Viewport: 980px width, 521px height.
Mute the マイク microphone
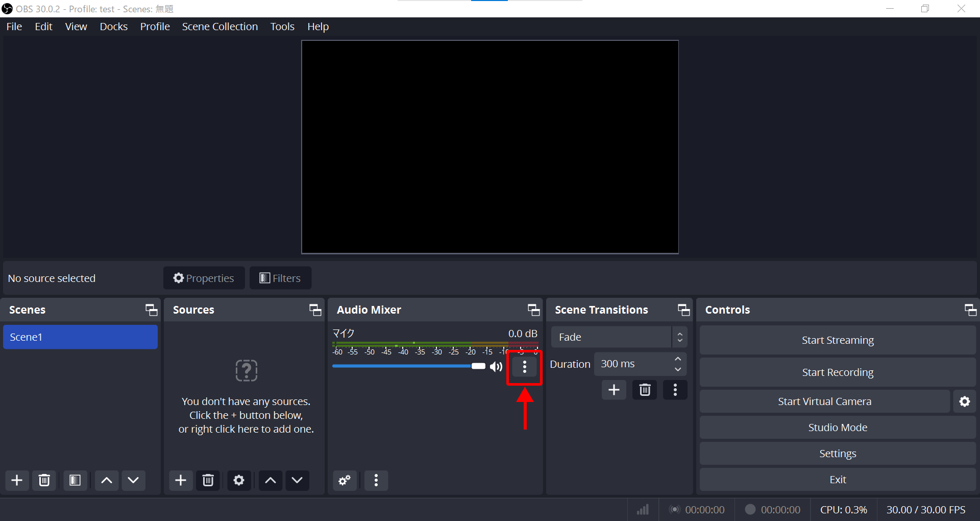(495, 366)
